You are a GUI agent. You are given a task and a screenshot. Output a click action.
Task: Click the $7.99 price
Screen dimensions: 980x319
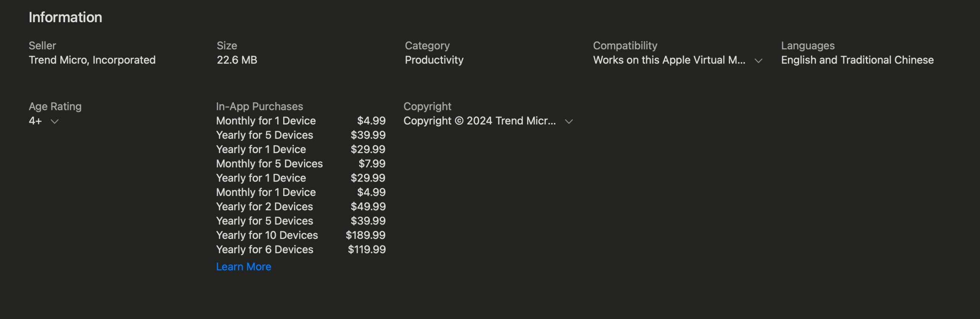372,164
